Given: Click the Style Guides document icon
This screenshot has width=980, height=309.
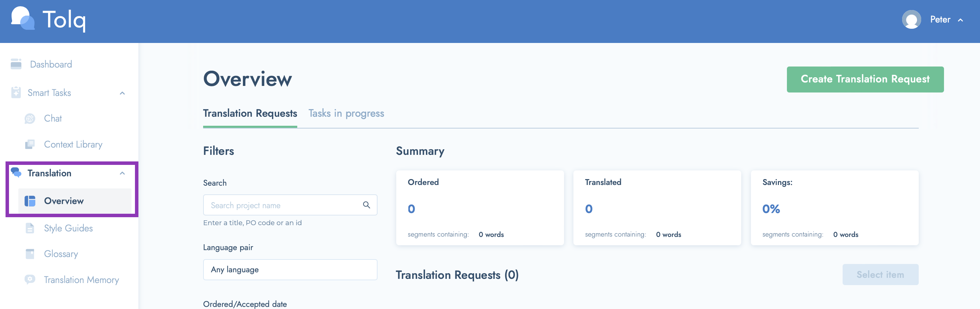Looking at the screenshot, I should [x=30, y=228].
